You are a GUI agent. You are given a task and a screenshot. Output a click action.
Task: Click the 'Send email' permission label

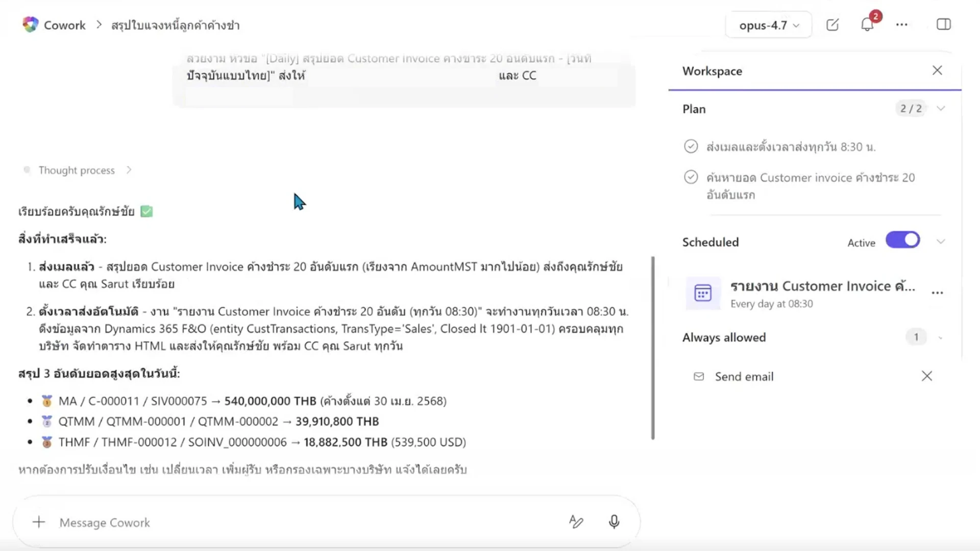[x=744, y=377]
